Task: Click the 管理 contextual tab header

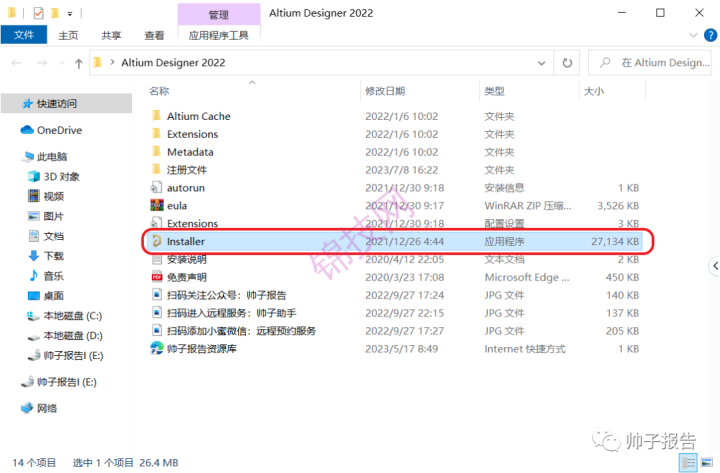Action: [x=219, y=15]
